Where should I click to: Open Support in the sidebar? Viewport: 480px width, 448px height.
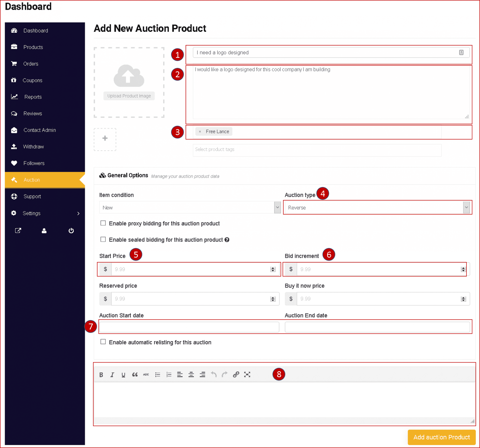[45, 196]
